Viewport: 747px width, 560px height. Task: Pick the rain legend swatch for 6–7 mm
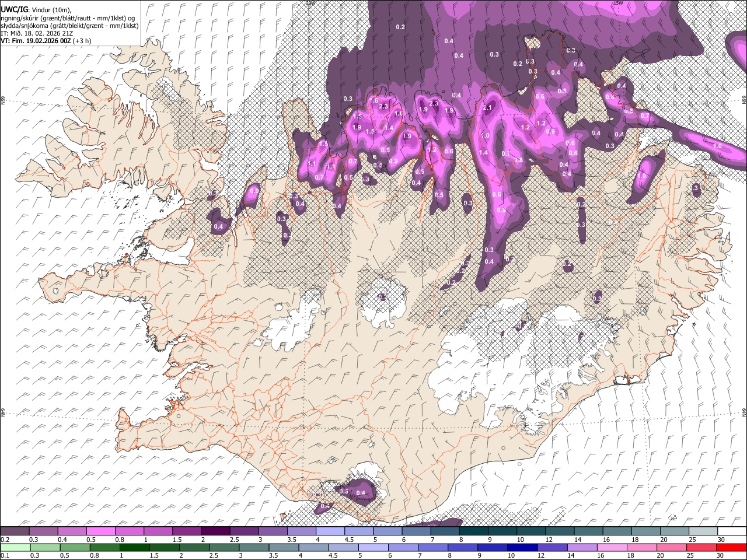click(x=403, y=548)
